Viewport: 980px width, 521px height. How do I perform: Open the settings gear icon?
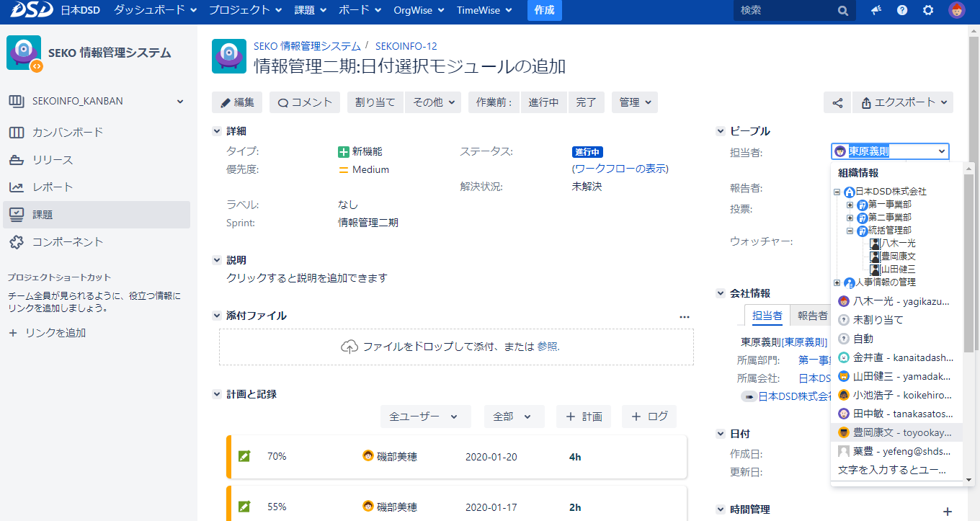pos(928,11)
